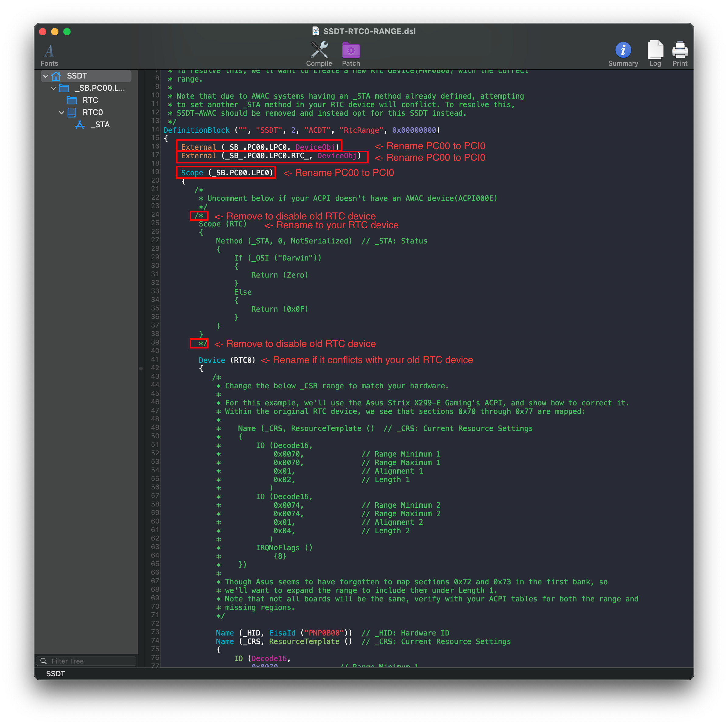Image resolution: width=728 pixels, height=725 pixels.
Task: Open the Patch folder icon
Action: pyautogui.click(x=351, y=50)
